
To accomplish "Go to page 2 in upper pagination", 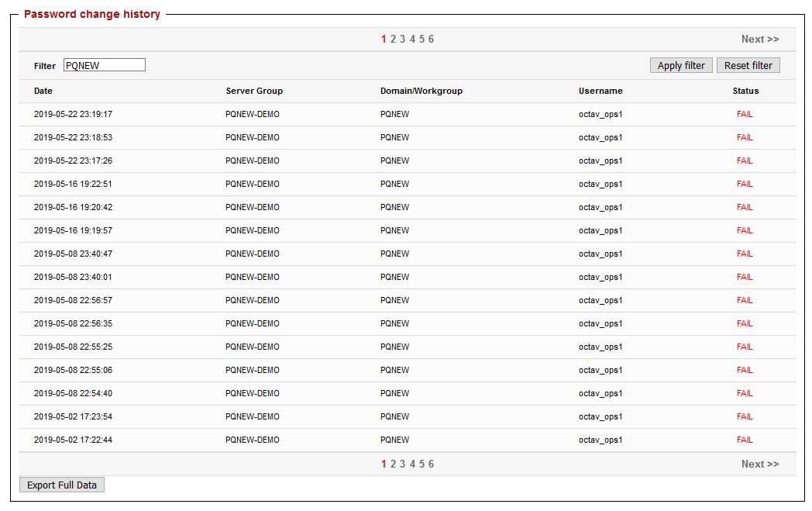I will pyautogui.click(x=393, y=40).
